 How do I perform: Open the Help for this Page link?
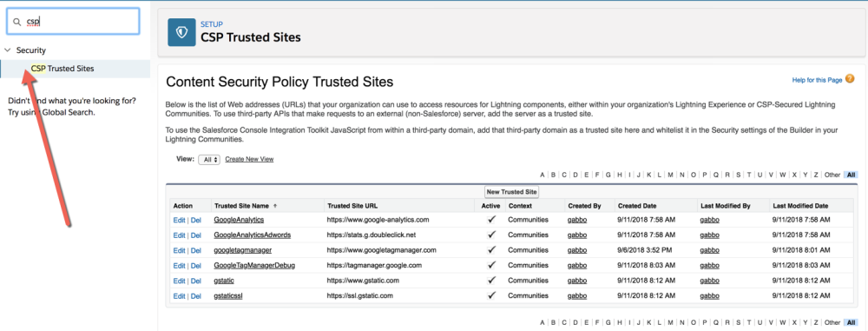tap(817, 81)
